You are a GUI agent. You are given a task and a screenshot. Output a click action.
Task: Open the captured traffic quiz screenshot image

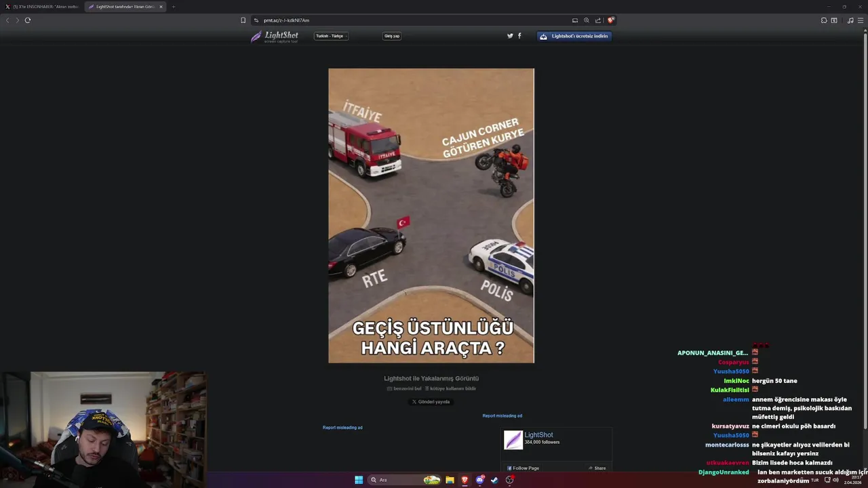(431, 216)
